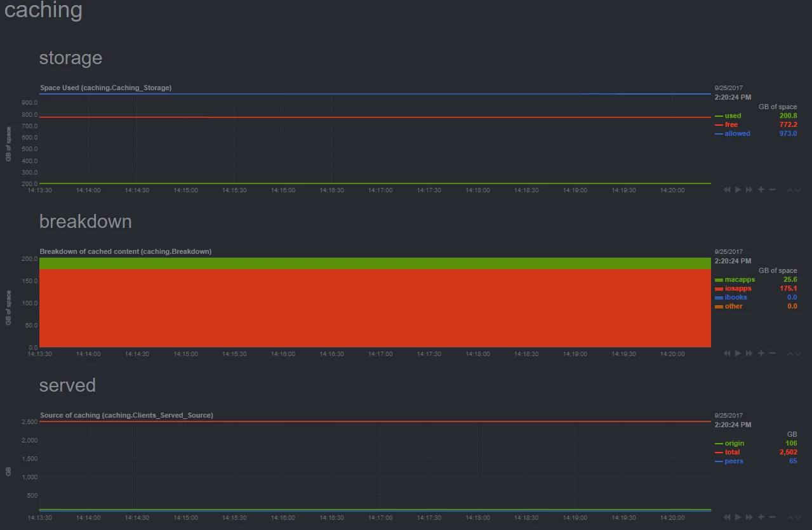Click the red free-space line in storage chart
Image resolution: width=812 pixels, height=530 pixels.
[x=375, y=117]
